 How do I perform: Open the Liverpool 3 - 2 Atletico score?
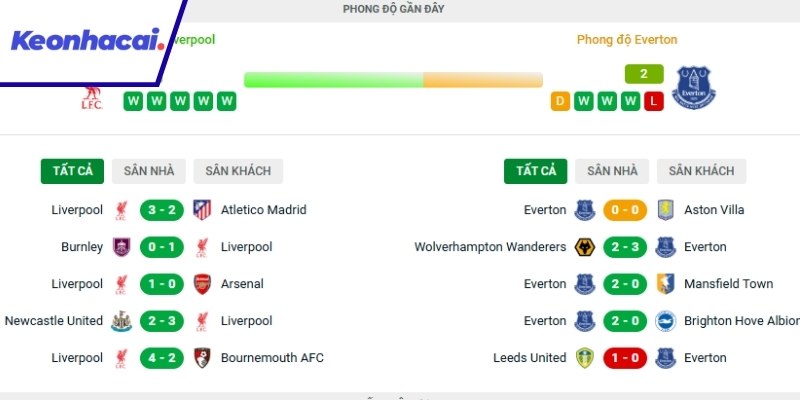point(161,210)
